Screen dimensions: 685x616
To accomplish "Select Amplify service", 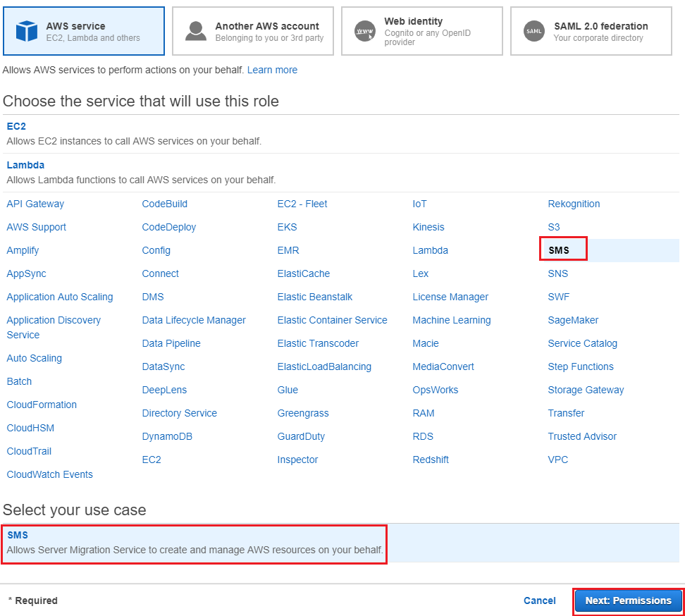I will 23,250.
